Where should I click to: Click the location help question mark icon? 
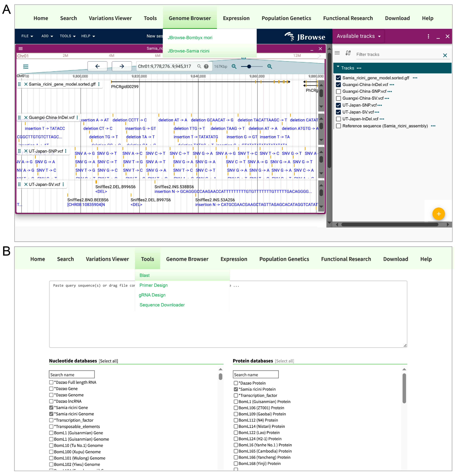pyautogui.click(x=206, y=66)
